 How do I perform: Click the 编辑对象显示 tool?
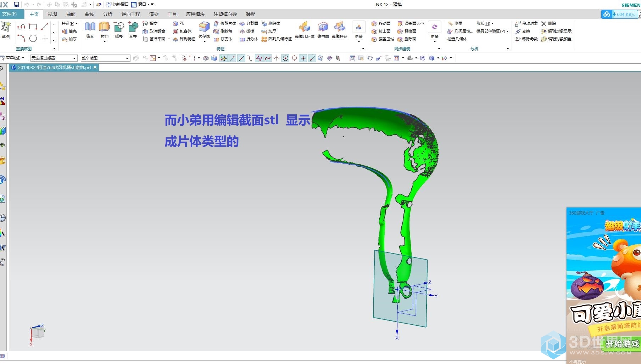pyautogui.click(x=556, y=31)
